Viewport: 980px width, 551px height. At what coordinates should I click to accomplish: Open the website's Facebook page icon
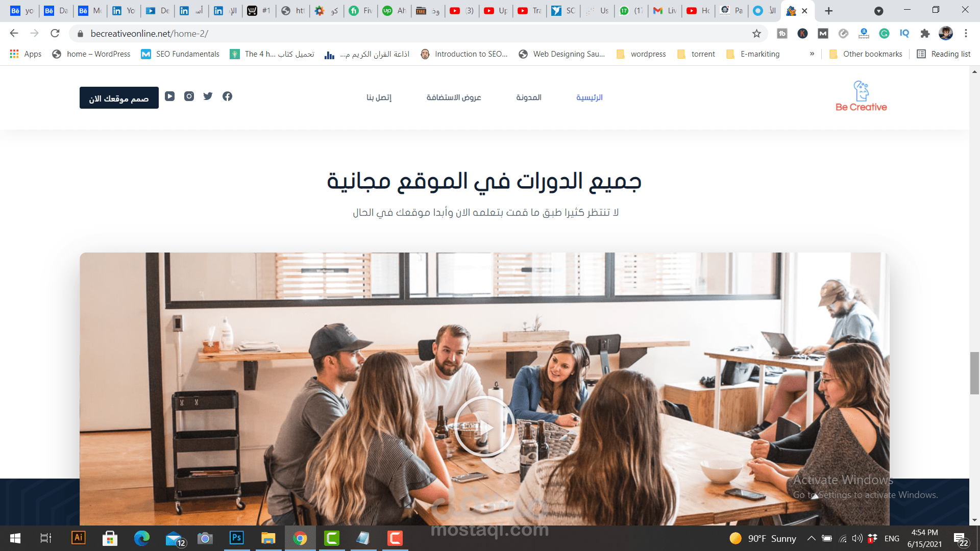coord(227,96)
